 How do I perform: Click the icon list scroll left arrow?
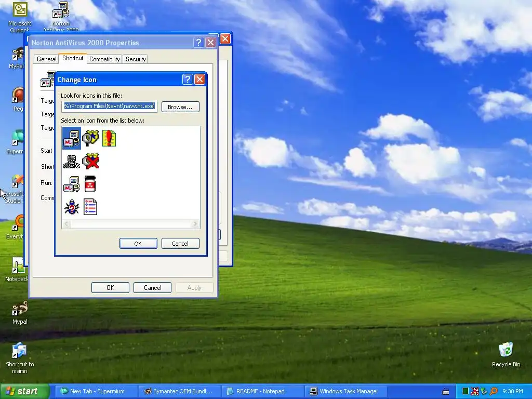tap(66, 223)
